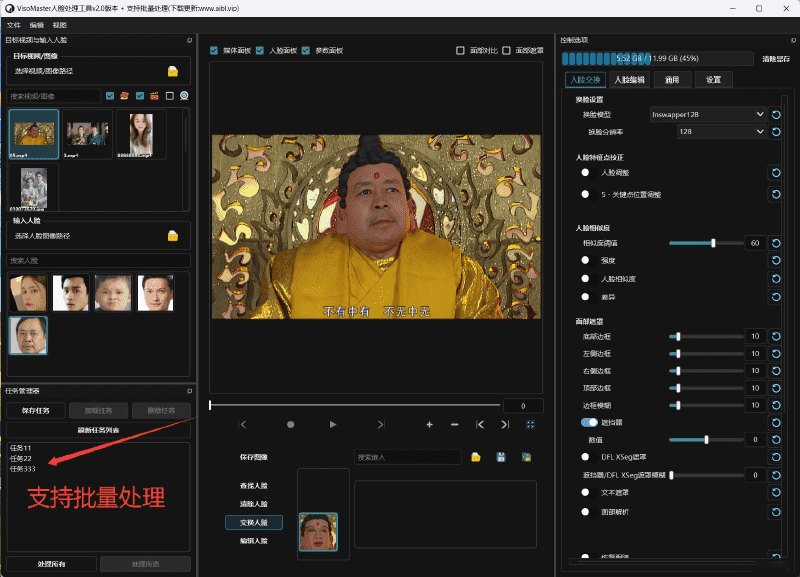Reset the swap model setting (Inswapper128)

[776, 115]
